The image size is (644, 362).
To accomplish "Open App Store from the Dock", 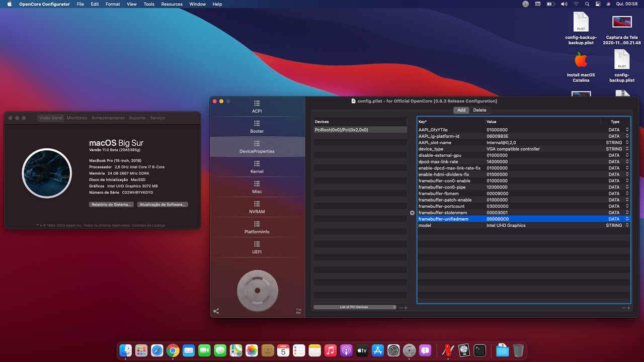I will pos(377,350).
